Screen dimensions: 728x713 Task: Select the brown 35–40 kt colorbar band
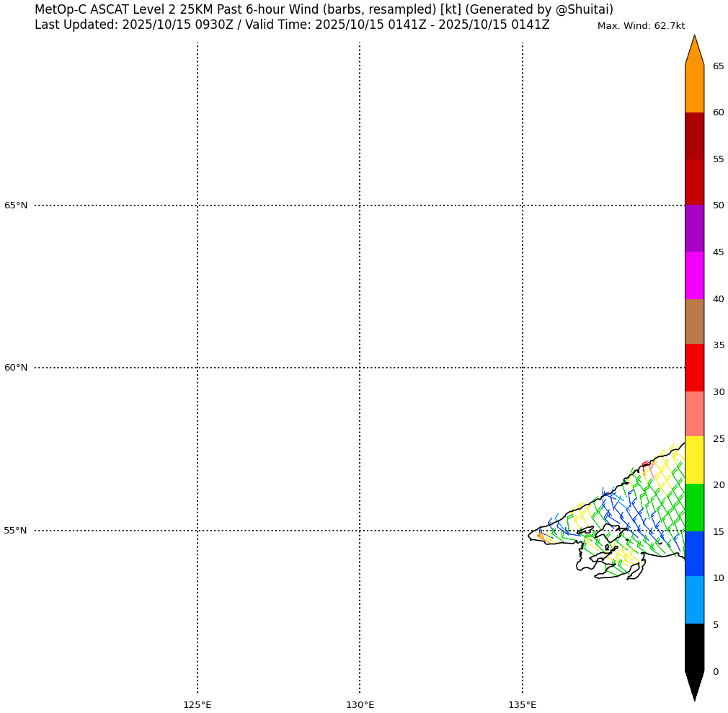(x=694, y=322)
